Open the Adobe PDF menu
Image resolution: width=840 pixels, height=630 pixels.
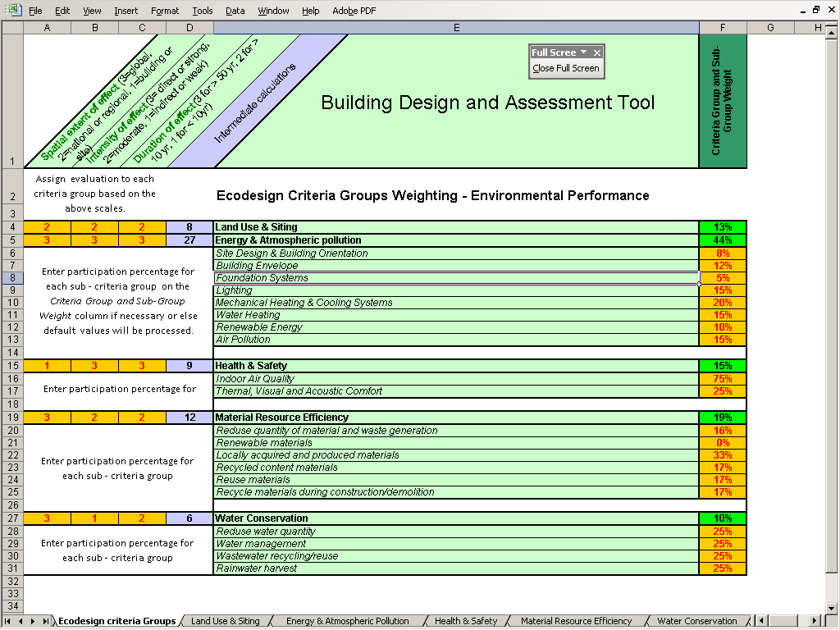coord(354,11)
